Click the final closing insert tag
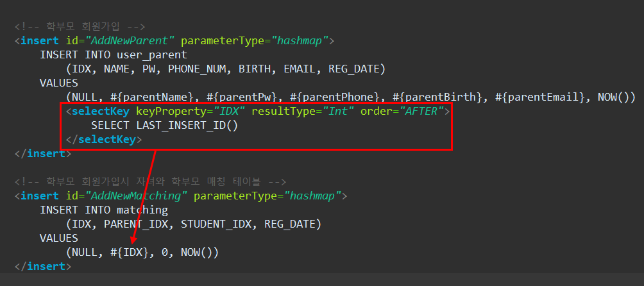 43,267
